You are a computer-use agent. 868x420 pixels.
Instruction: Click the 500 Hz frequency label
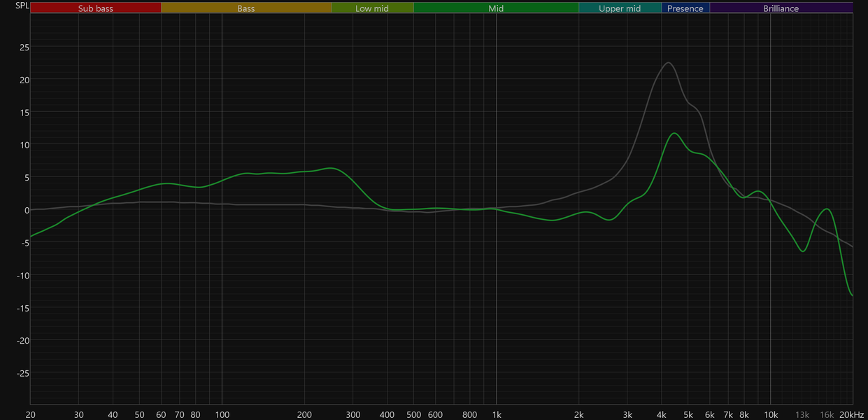click(x=413, y=414)
